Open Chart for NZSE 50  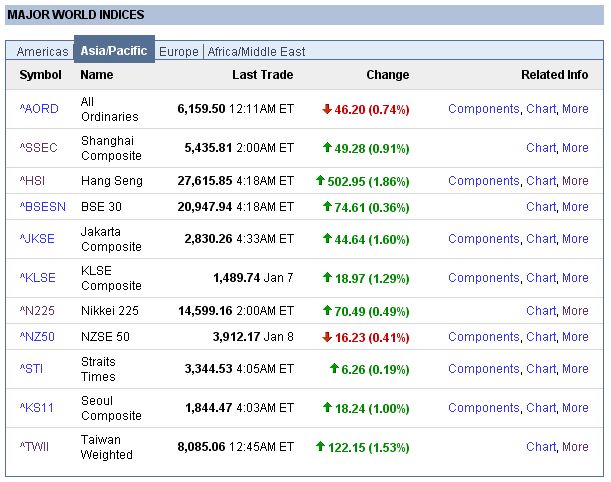click(x=541, y=337)
